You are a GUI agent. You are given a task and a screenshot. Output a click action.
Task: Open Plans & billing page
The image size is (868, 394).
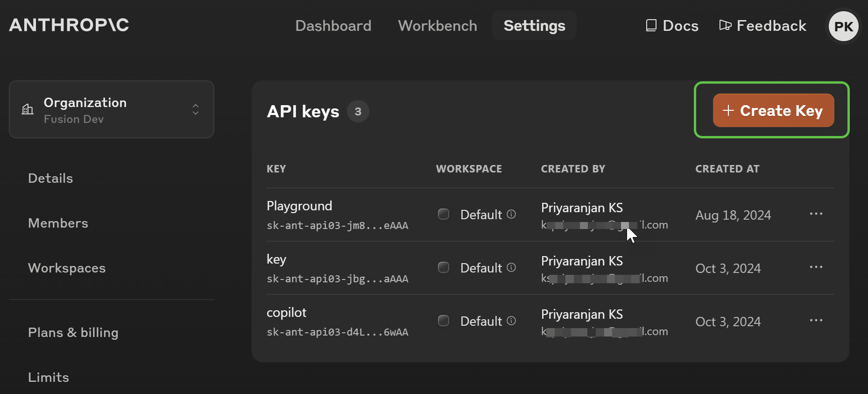pos(73,332)
